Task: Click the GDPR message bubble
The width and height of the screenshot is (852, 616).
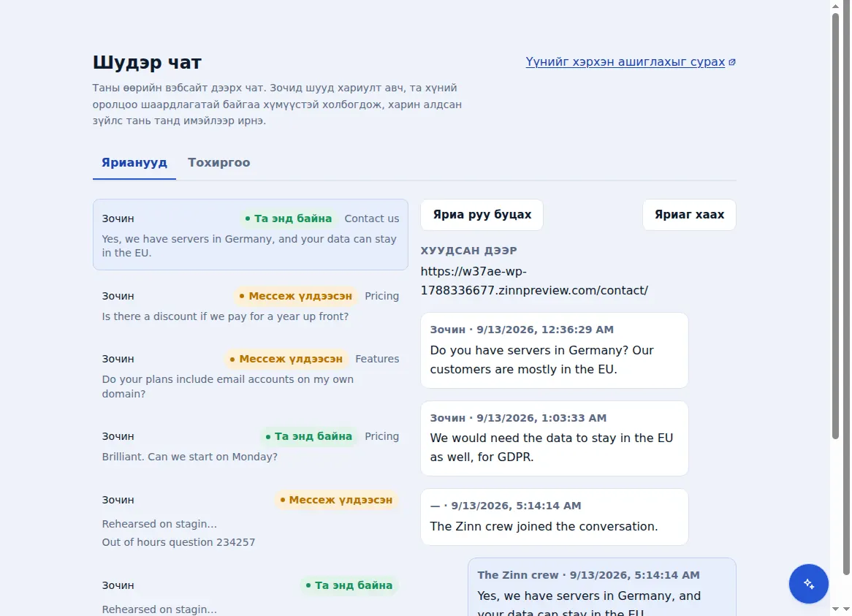Action: [554, 438]
